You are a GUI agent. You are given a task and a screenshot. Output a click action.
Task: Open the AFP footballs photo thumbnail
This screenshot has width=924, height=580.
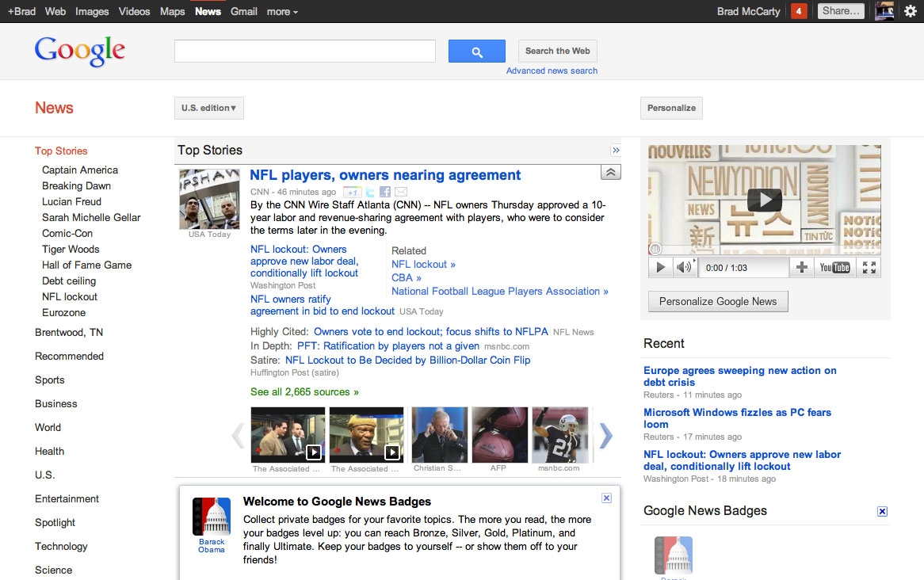point(500,435)
